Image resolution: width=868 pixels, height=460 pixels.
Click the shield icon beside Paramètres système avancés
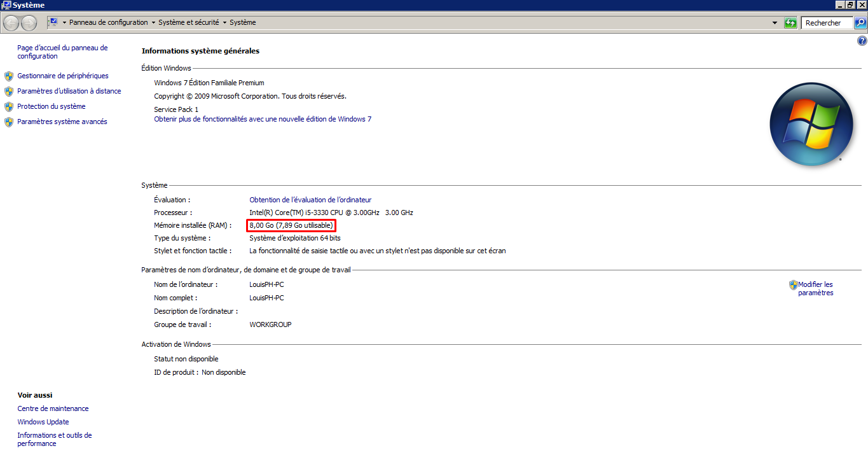click(9, 122)
